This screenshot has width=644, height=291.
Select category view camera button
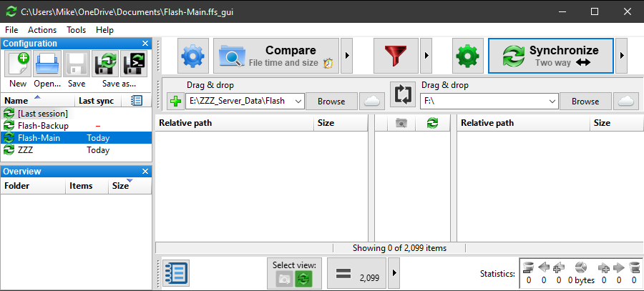[x=284, y=279]
